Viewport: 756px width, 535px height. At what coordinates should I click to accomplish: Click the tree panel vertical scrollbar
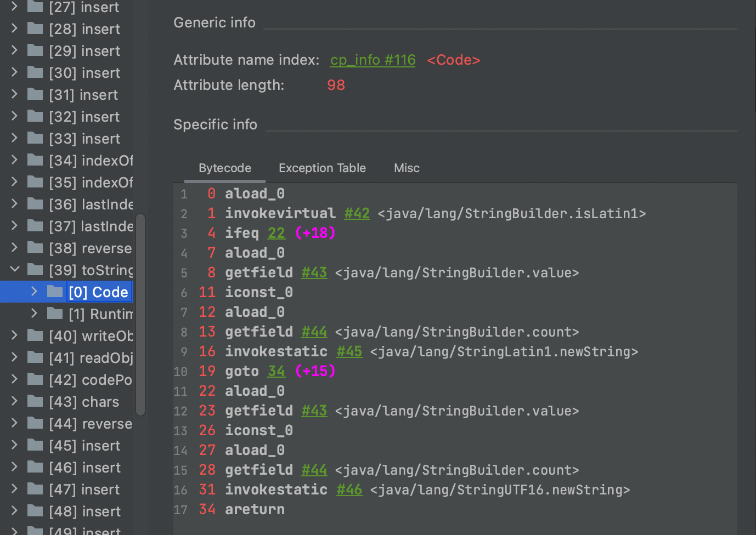(x=140, y=314)
